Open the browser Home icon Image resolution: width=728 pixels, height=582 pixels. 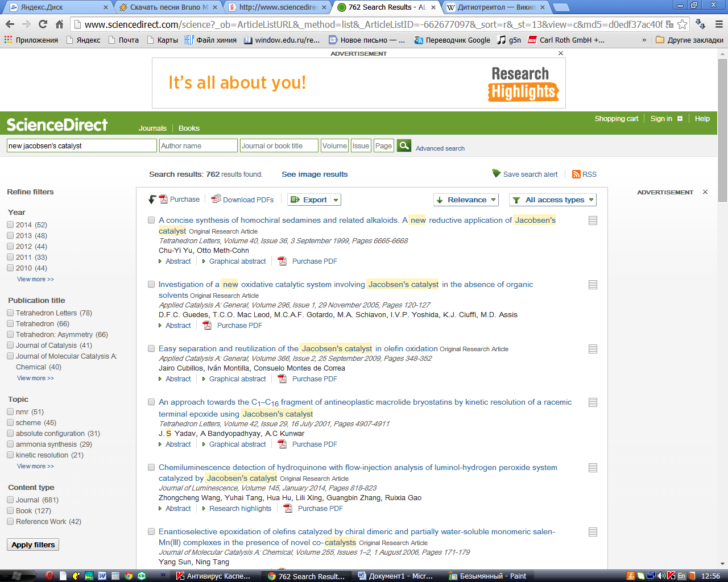tap(59, 24)
